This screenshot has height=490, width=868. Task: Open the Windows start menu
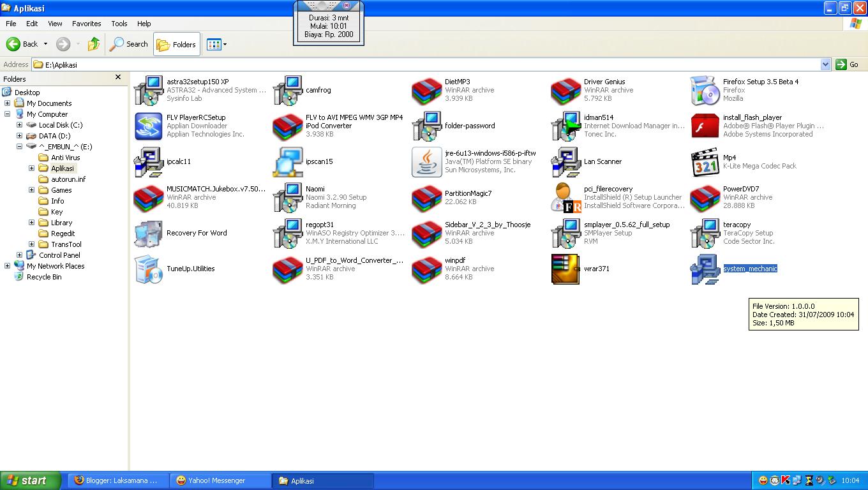click(x=31, y=480)
